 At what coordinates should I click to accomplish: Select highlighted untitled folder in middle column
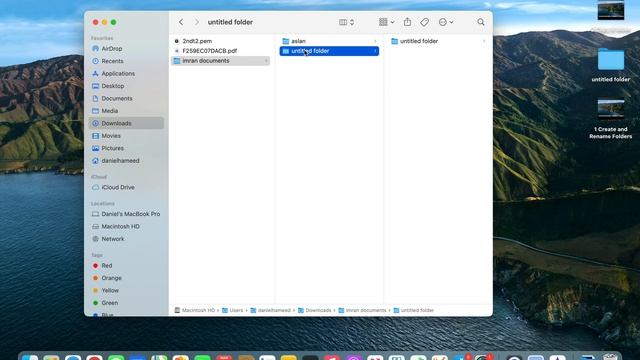click(329, 51)
